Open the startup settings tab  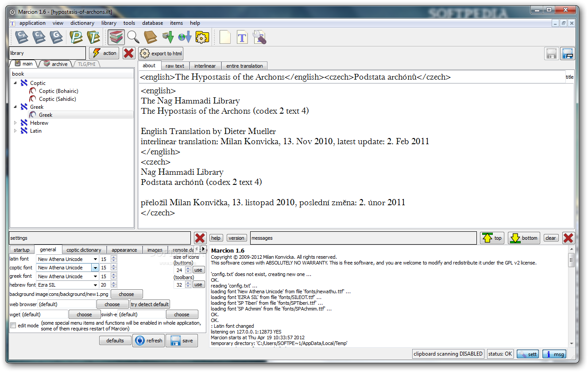22,250
